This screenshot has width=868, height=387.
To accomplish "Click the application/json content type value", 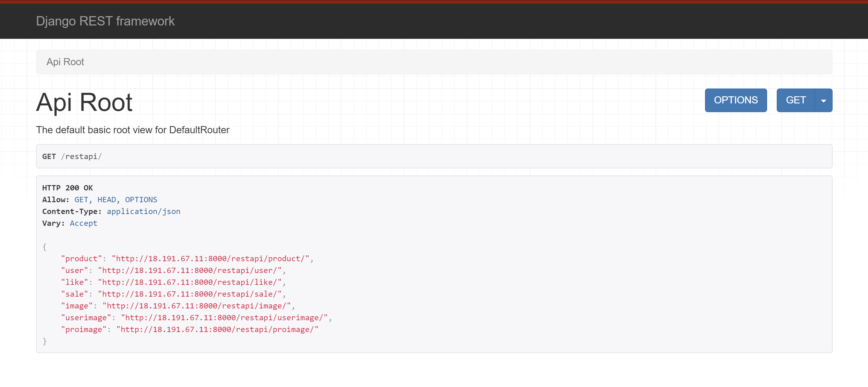I will [143, 212].
